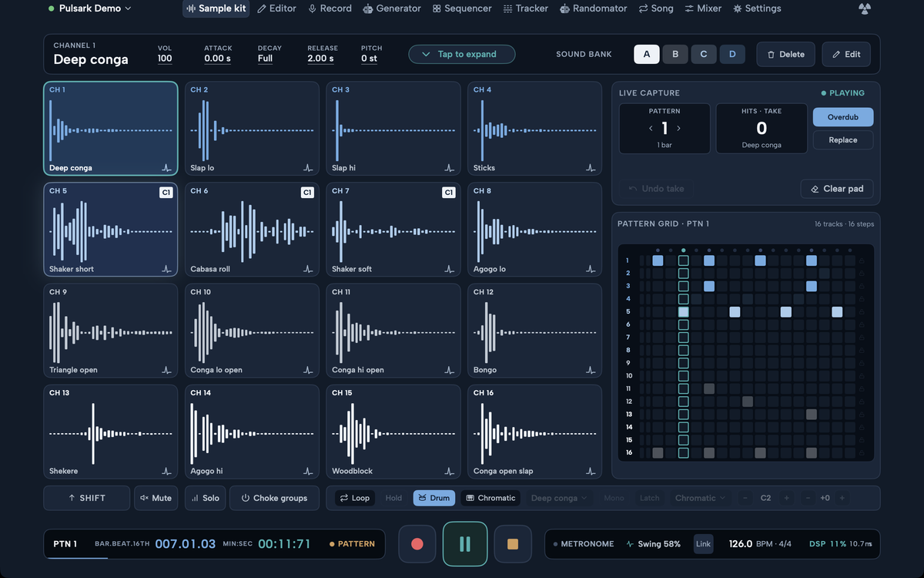The height and width of the screenshot is (578, 924).
Task: Open the Chromatic scale dropdown
Action: coord(701,498)
